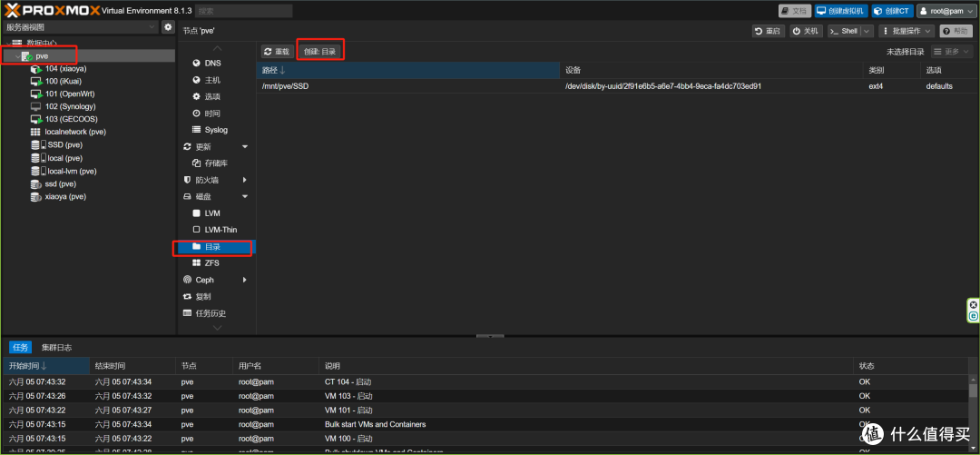This screenshot has height=455, width=980.
Task: Open 服务器视图 view selector dropdown
Action: click(81, 27)
